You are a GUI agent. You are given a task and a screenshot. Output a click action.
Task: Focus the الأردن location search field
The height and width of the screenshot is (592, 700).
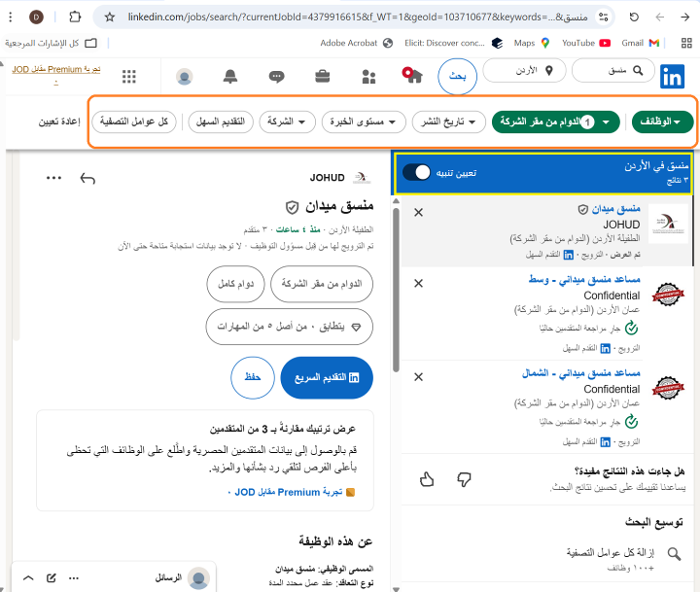tap(524, 71)
